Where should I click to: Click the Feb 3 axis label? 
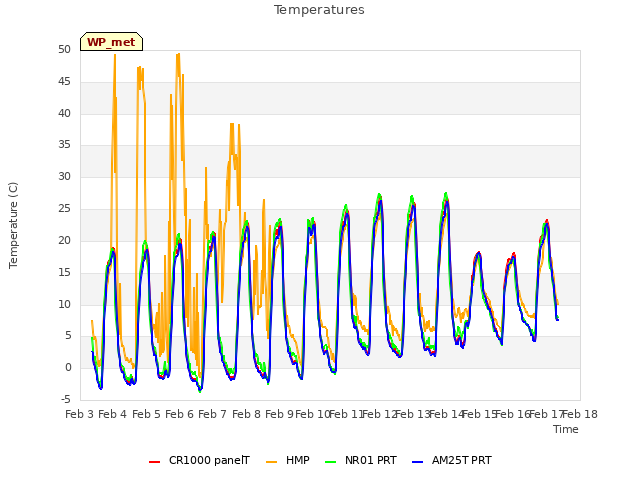(x=80, y=414)
